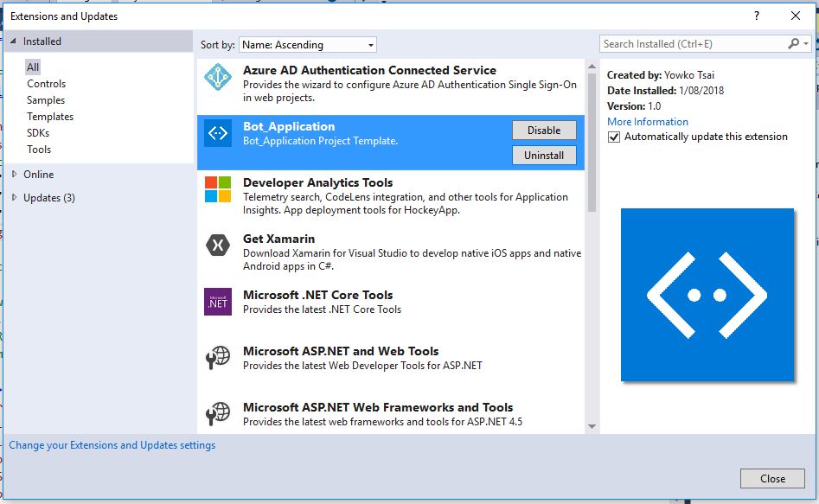This screenshot has width=819, height=504.
Task: Select the Bot_Application title text
Action: [289, 126]
